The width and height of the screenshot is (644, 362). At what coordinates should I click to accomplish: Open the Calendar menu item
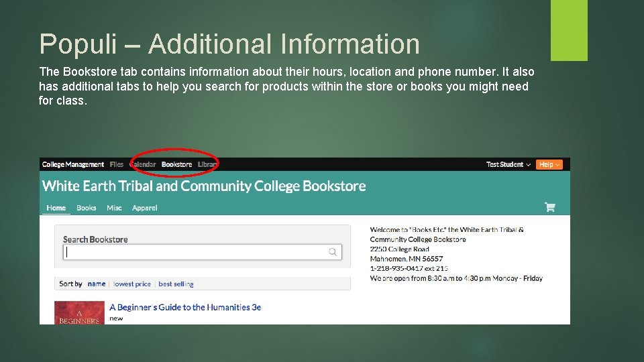click(x=143, y=165)
